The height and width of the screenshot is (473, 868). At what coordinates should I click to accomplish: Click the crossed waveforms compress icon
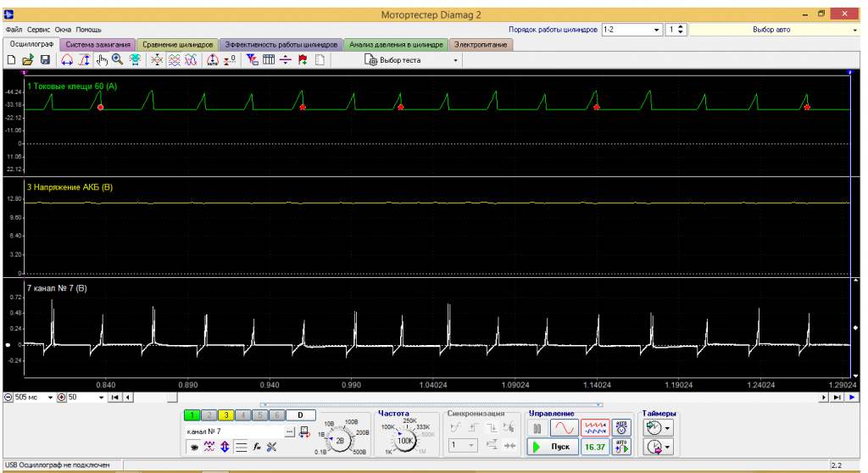point(157,60)
